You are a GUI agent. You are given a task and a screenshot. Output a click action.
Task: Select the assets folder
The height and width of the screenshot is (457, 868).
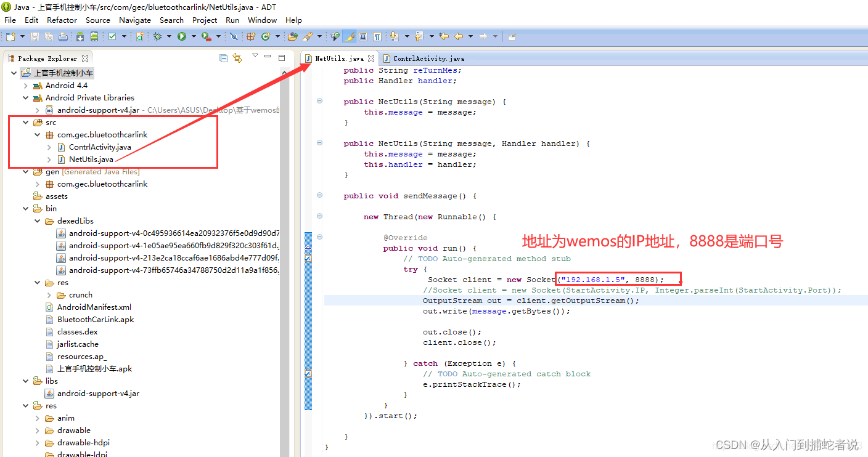[56, 196]
